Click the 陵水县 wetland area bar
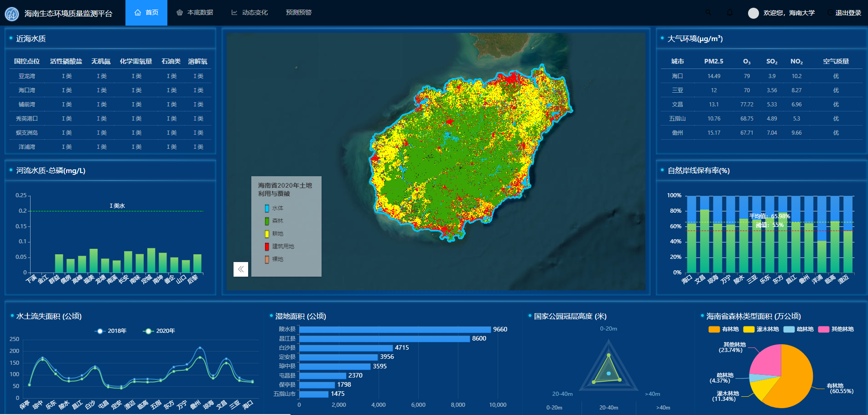 coord(395,329)
